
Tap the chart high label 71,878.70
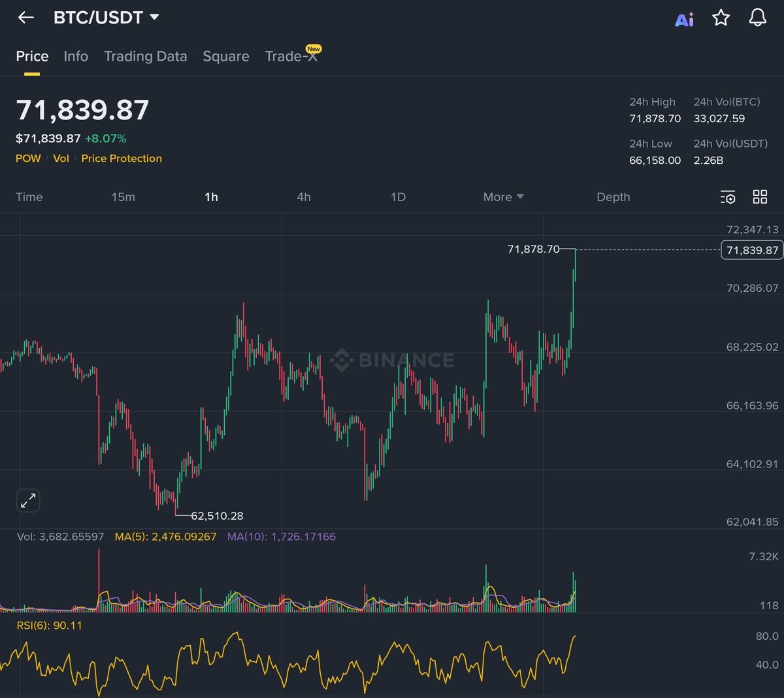534,249
